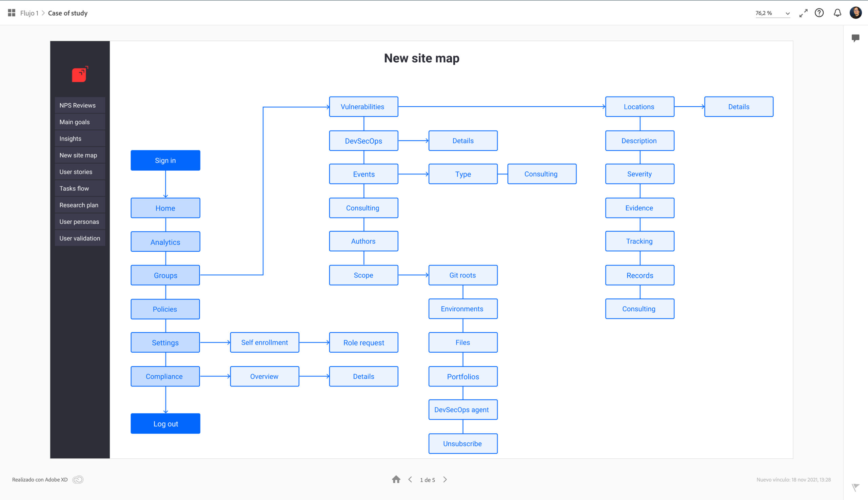The width and height of the screenshot is (868, 500).
Task: Open the user profile avatar
Action: 856,13
